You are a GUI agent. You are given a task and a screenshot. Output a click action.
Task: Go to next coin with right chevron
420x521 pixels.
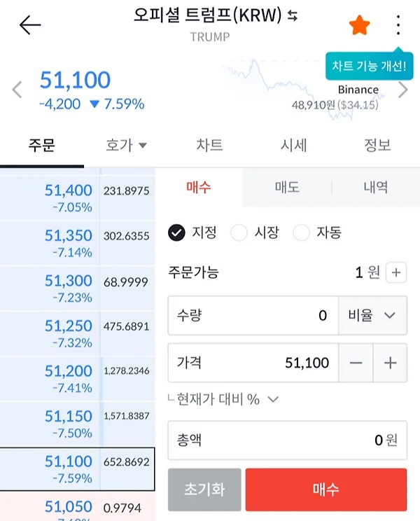click(x=402, y=90)
